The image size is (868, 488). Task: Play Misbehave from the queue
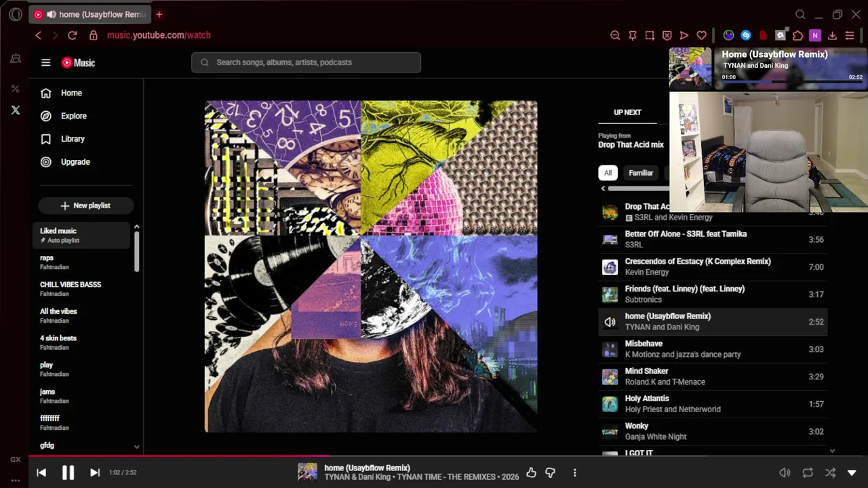(713, 349)
